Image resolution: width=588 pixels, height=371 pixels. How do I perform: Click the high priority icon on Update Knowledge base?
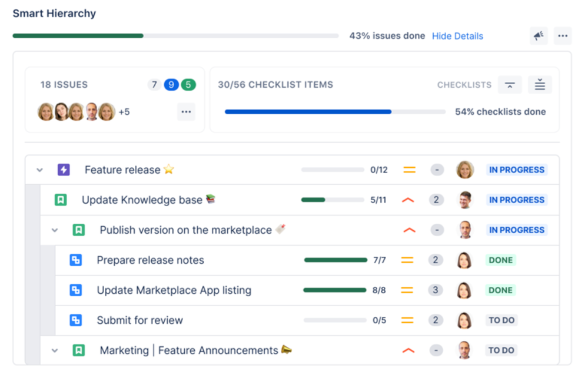click(x=408, y=200)
